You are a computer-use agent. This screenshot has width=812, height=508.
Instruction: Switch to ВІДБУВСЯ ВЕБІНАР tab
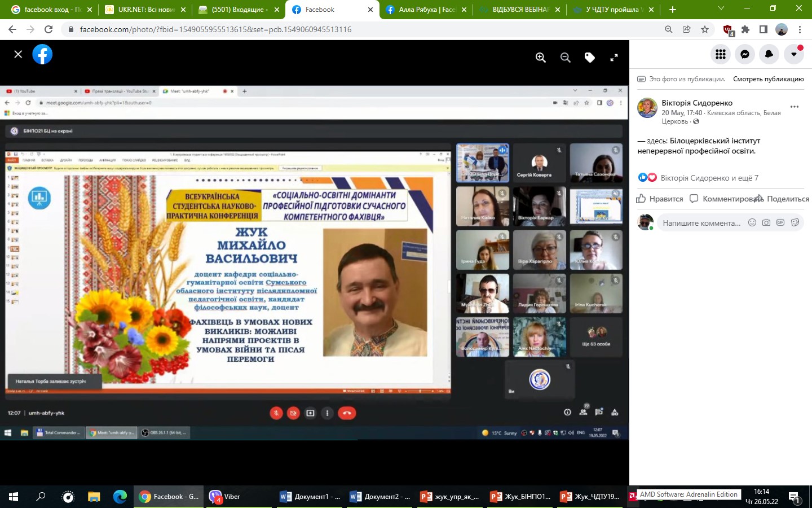click(518, 10)
